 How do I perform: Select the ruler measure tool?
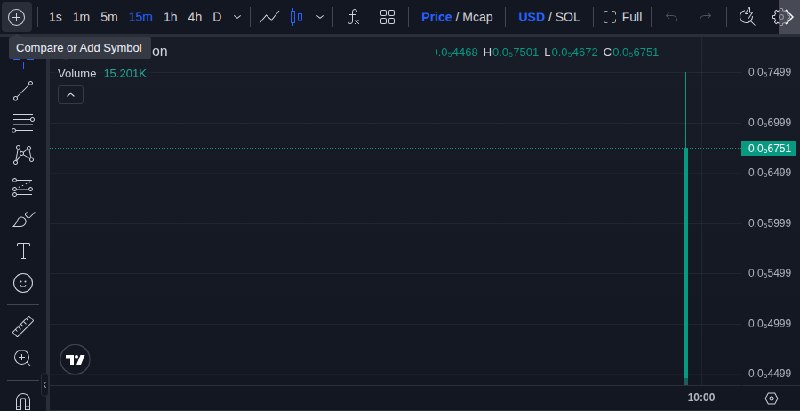pyautogui.click(x=23, y=326)
